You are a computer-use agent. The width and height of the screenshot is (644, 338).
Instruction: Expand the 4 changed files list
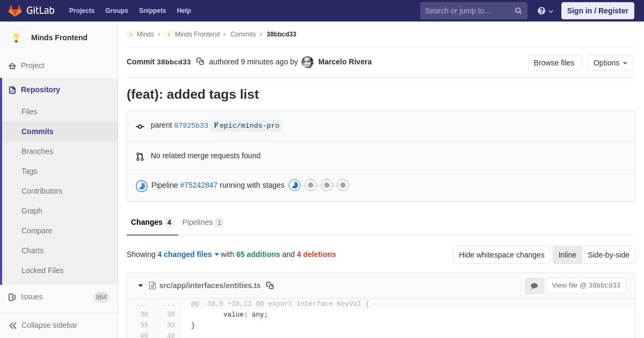tap(188, 254)
